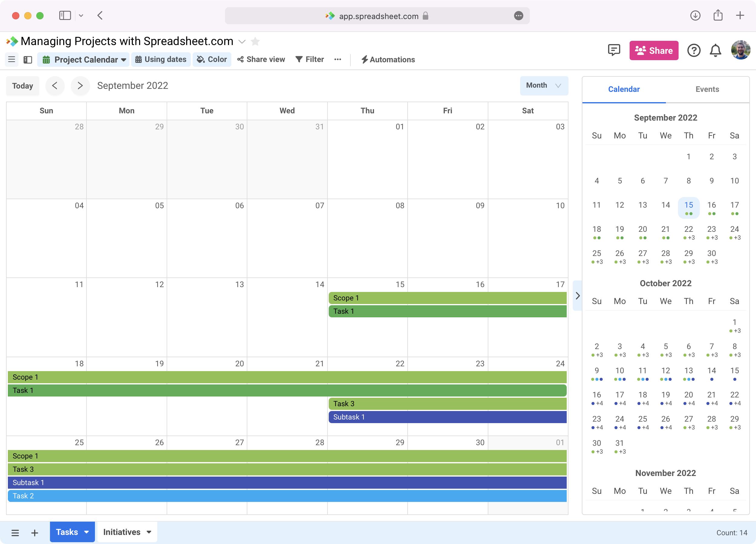Open the workbook title chevron menu
This screenshot has height=544, width=756.
242,42
